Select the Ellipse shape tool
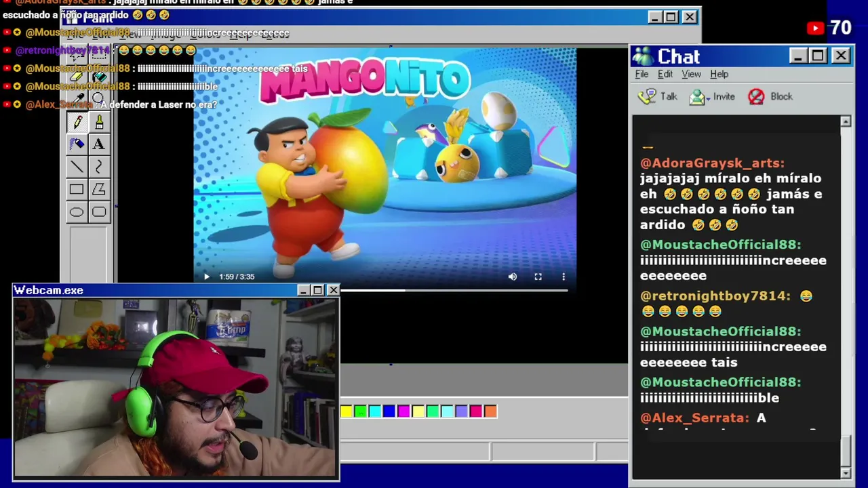This screenshot has height=488, width=868. (x=77, y=212)
